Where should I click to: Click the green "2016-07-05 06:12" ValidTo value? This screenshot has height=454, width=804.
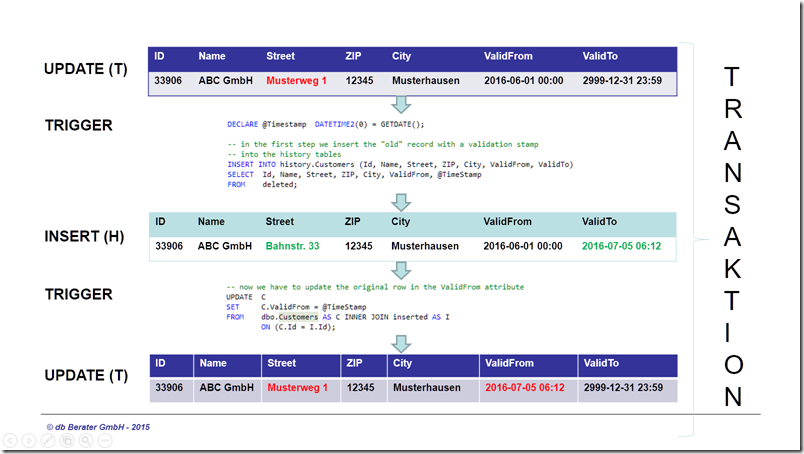(621, 246)
